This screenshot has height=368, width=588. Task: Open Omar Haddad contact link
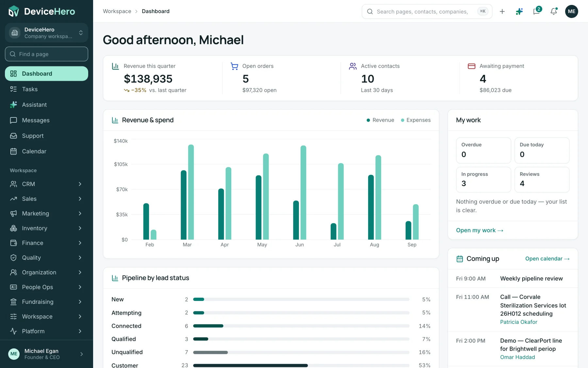tap(517, 357)
